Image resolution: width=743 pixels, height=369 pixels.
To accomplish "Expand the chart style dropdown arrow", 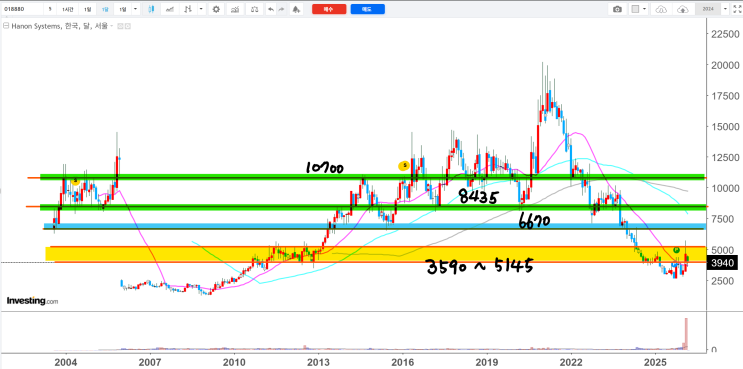I will [x=202, y=9].
